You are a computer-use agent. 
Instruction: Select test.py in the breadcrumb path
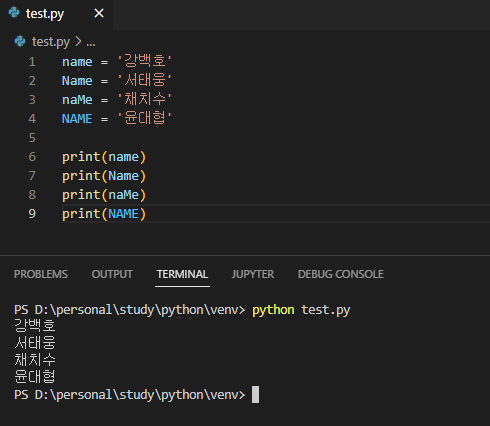(51, 42)
